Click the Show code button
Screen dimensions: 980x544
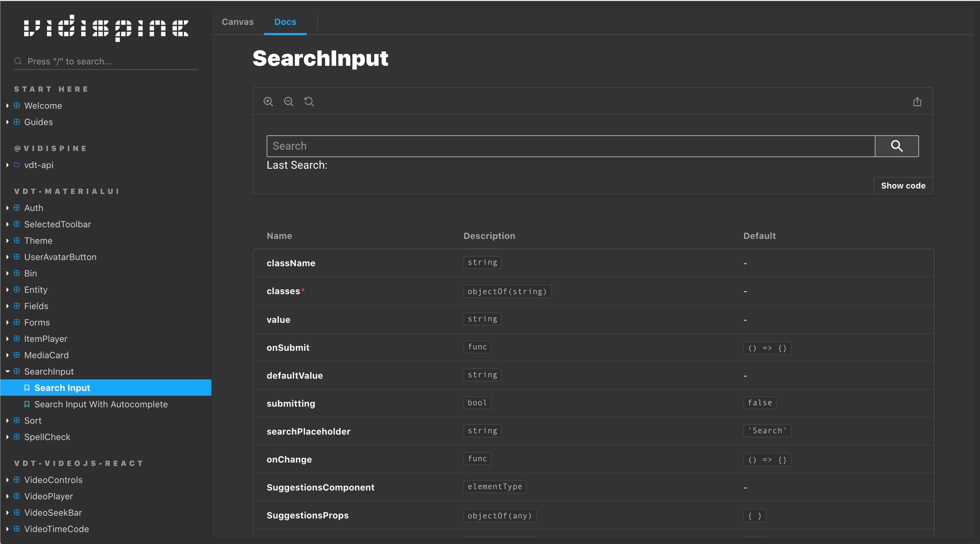coord(903,185)
